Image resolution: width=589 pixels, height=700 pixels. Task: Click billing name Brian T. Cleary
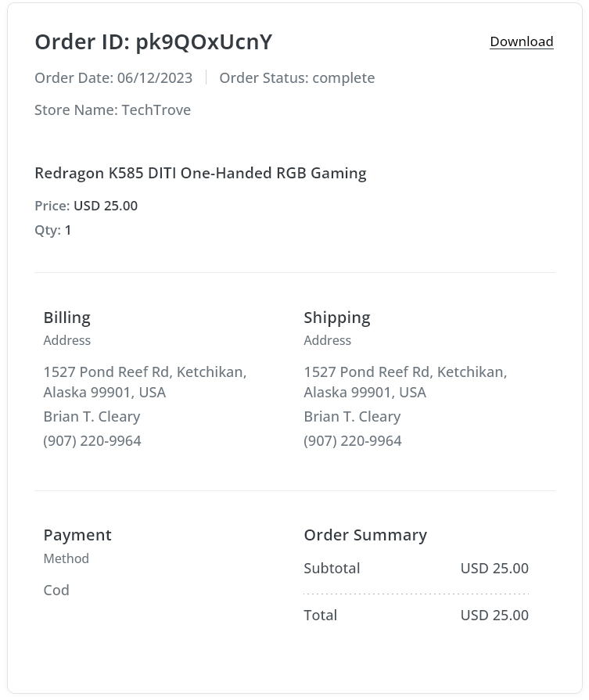(92, 417)
